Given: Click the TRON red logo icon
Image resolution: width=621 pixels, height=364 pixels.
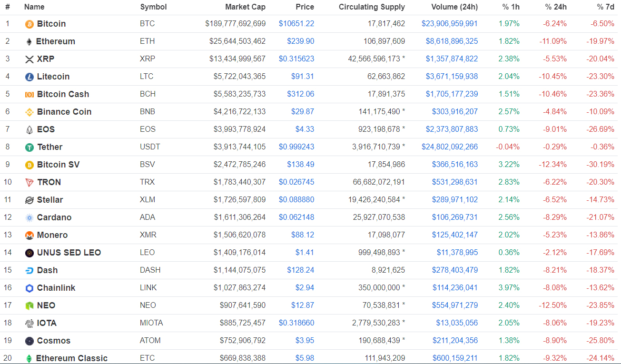Looking at the screenshot, I should [x=30, y=183].
